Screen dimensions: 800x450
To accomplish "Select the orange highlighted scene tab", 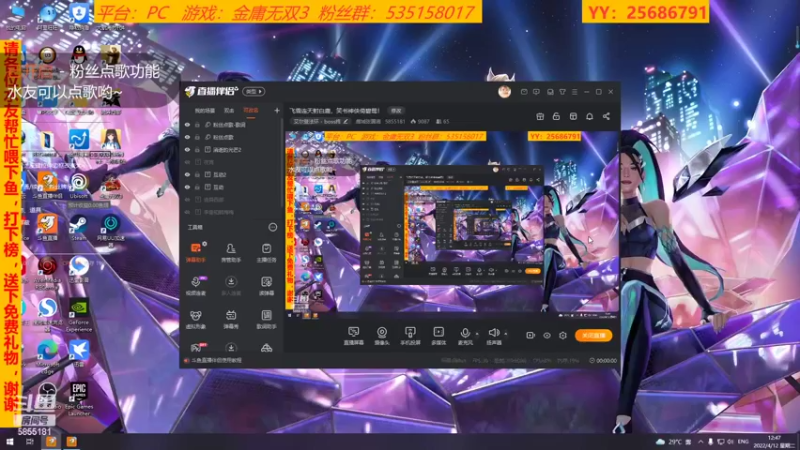I will [x=251, y=110].
